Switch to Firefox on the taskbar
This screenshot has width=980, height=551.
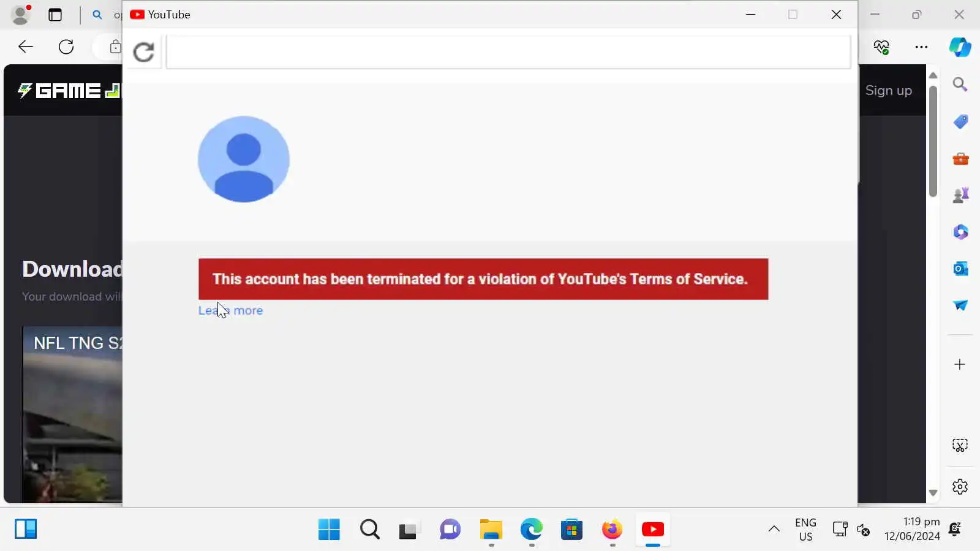click(612, 529)
